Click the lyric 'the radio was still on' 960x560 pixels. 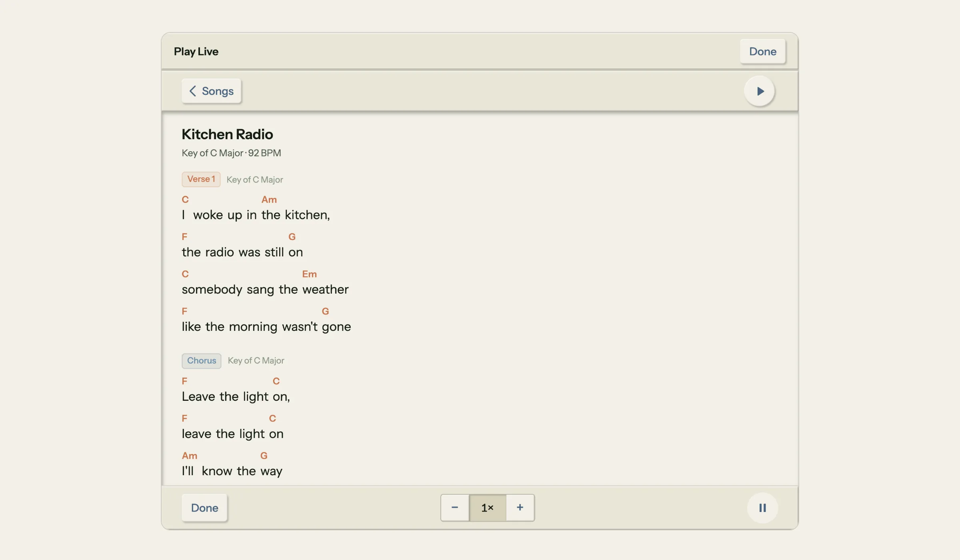(242, 252)
